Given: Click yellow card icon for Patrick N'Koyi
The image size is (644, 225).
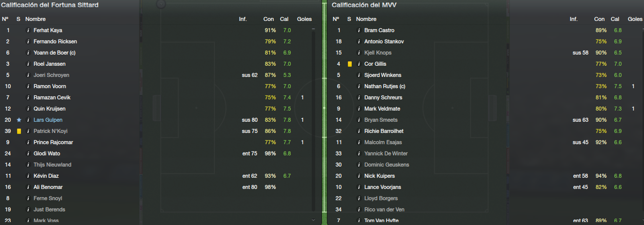Looking at the screenshot, I should [x=19, y=131].
